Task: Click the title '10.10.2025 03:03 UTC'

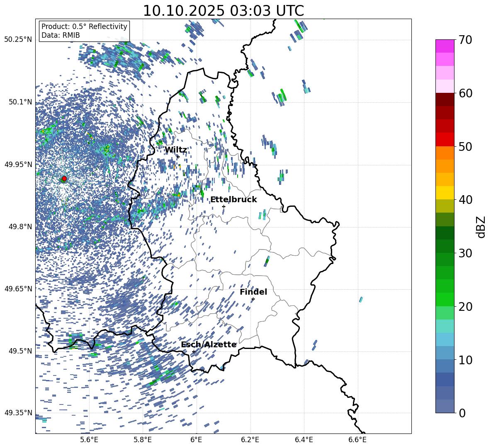Action: click(x=223, y=11)
